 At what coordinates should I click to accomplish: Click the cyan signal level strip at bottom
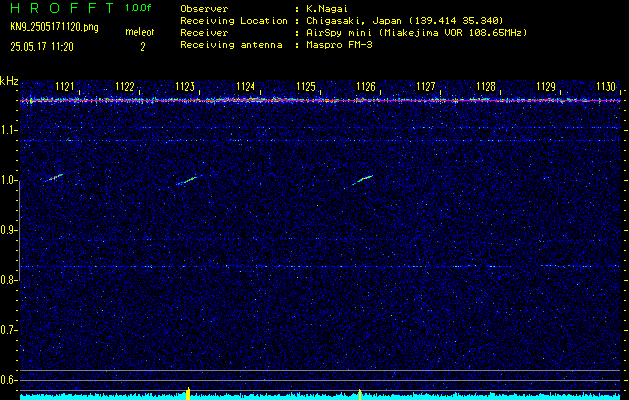[321, 397]
